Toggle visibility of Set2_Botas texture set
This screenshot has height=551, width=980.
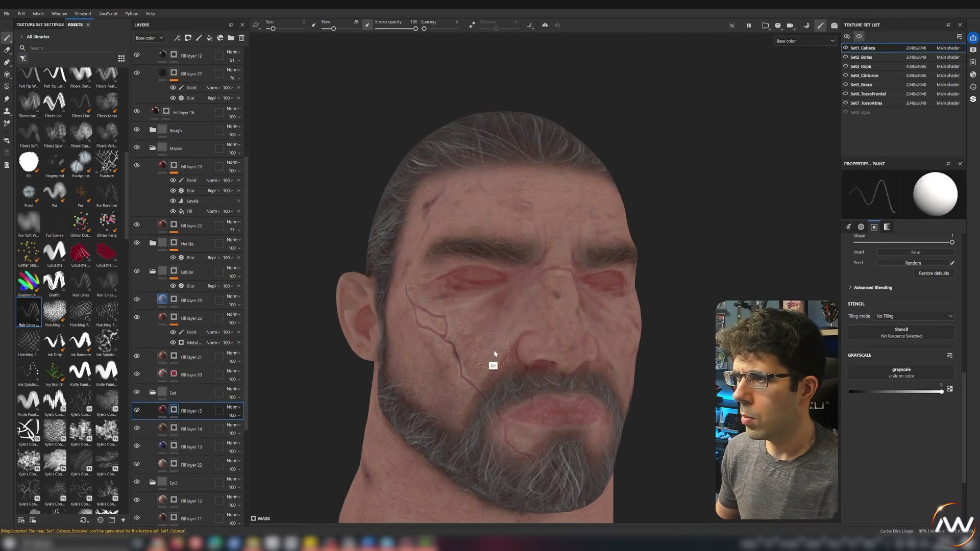(x=846, y=57)
